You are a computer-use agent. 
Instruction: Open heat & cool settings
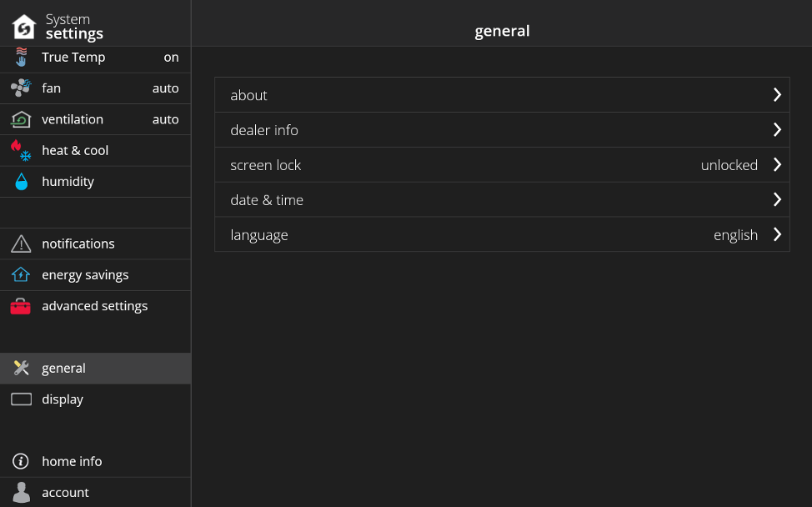pyautogui.click(x=95, y=151)
